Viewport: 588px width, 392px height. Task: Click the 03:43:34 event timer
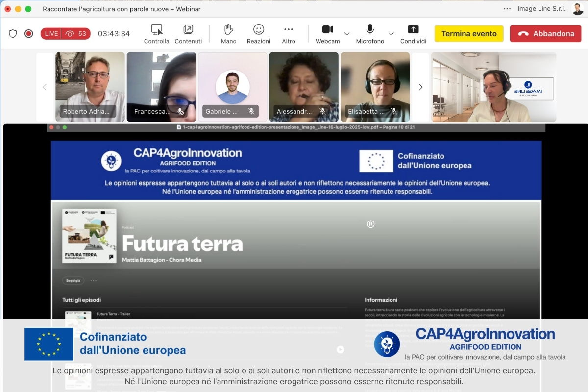click(x=114, y=34)
